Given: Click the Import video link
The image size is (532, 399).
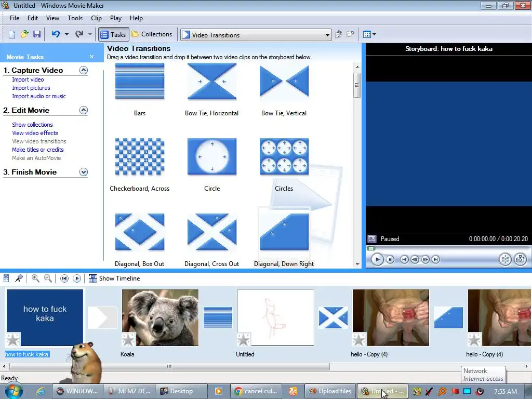Looking at the screenshot, I should click(x=28, y=79).
